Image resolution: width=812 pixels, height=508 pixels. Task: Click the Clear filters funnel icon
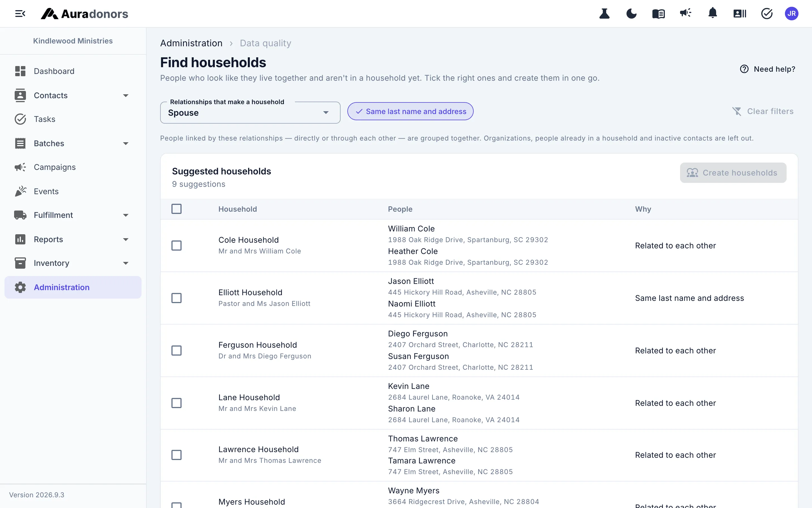coord(736,111)
